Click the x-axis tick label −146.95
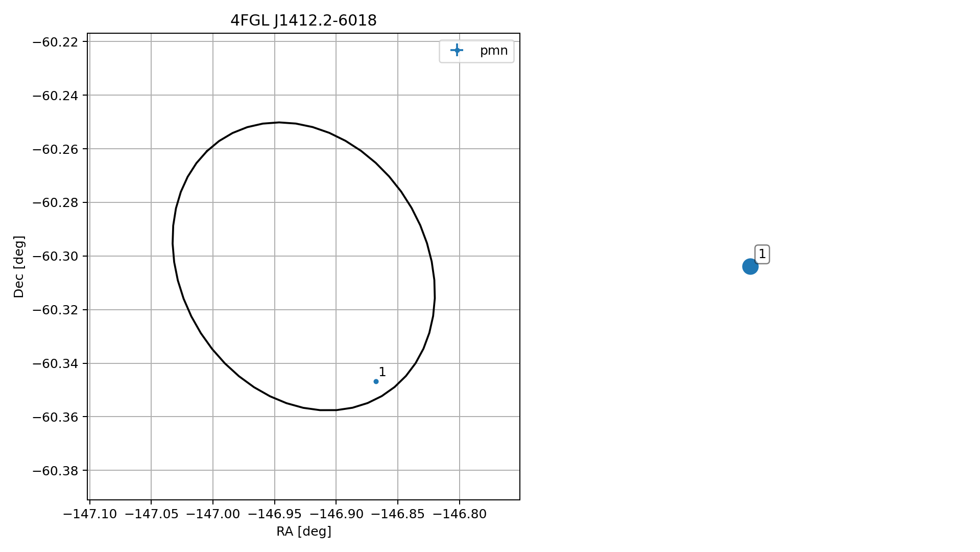This screenshot has width=980, height=552. (x=275, y=514)
